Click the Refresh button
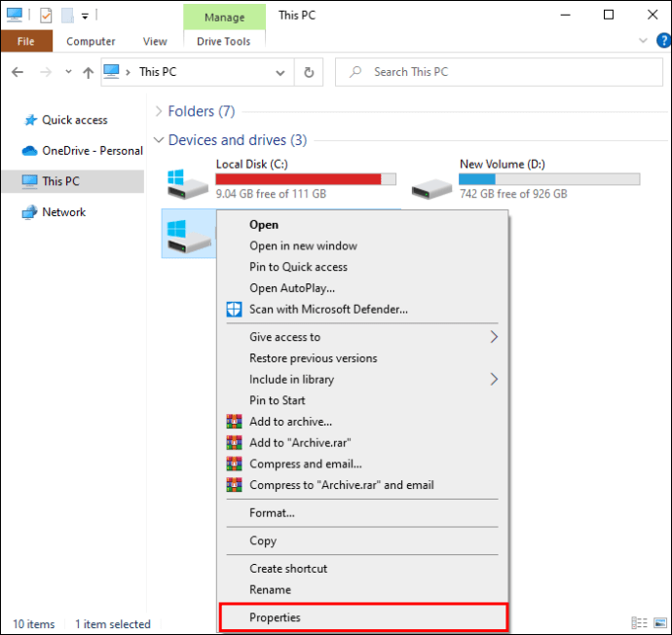Image resolution: width=672 pixels, height=635 pixels. pos(309,72)
